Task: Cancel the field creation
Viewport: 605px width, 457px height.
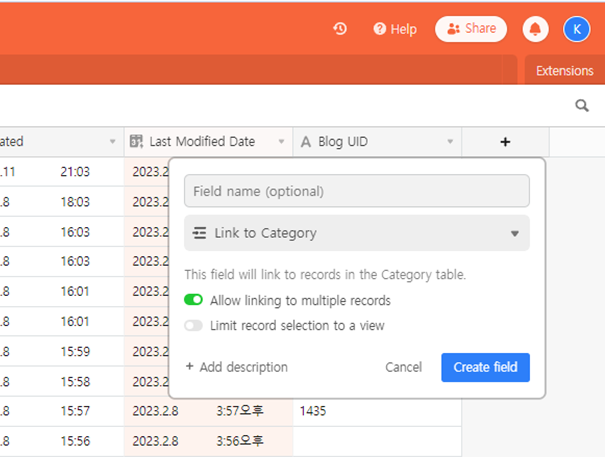Action: click(403, 367)
